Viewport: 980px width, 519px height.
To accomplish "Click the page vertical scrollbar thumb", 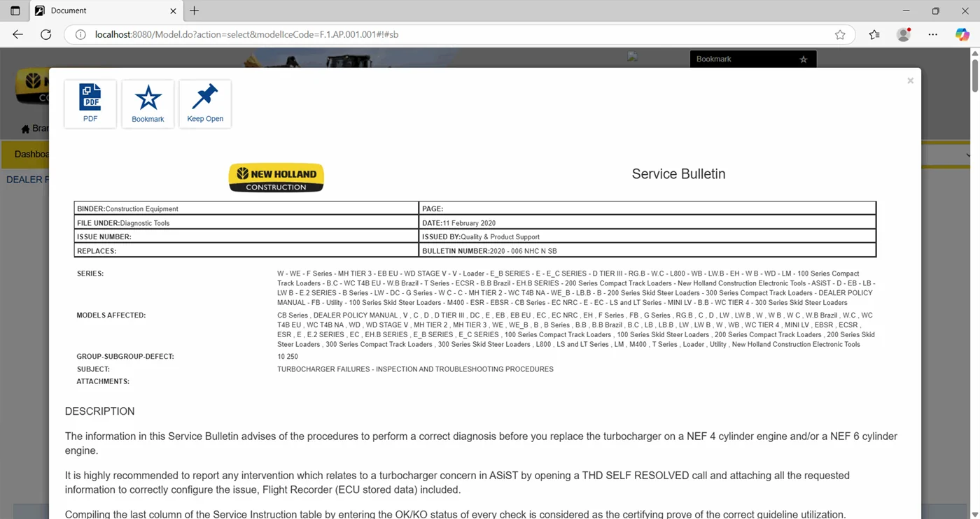I will pos(974,76).
